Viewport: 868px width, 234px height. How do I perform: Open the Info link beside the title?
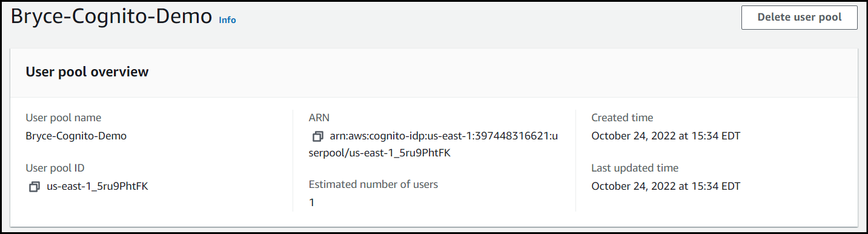click(x=227, y=20)
